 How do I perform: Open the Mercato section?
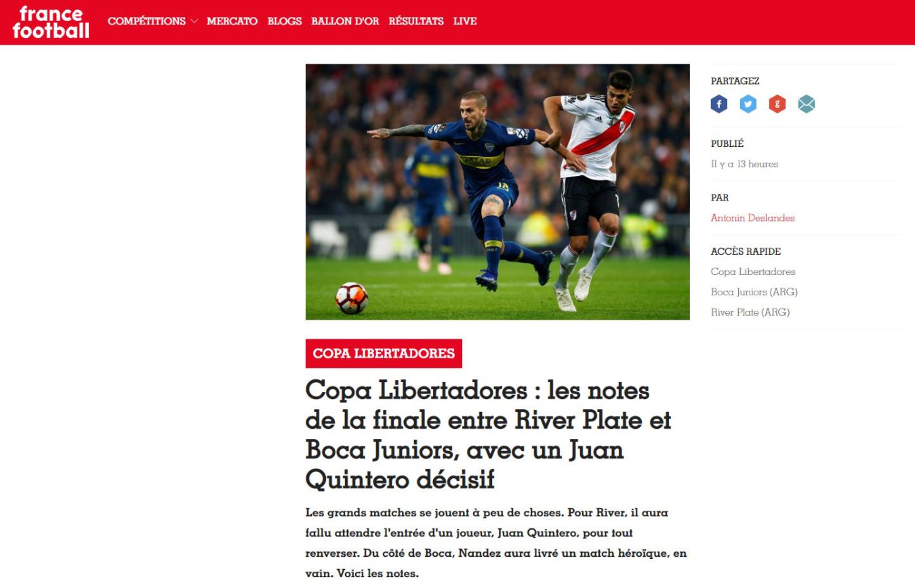pyautogui.click(x=232, y=22)
